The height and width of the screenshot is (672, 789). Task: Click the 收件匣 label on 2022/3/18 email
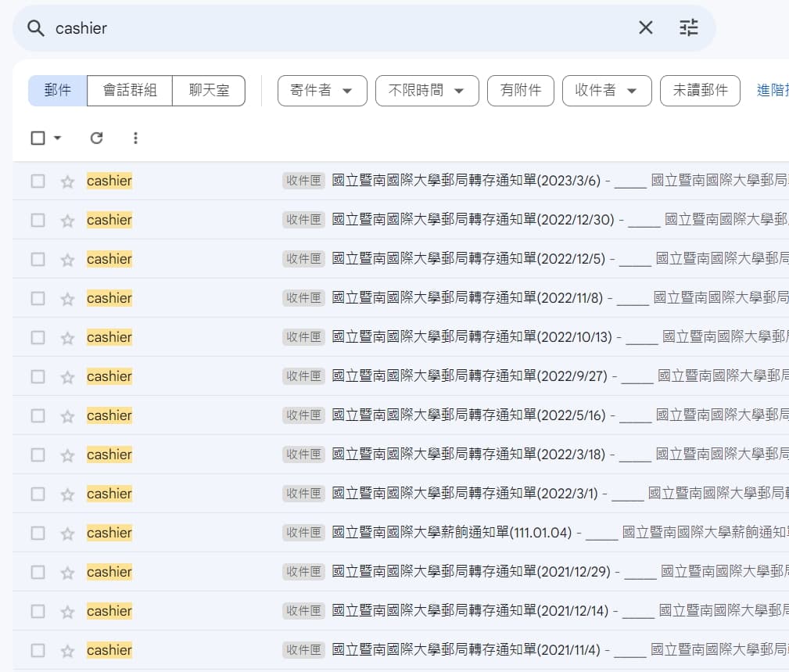click(303, 455)
